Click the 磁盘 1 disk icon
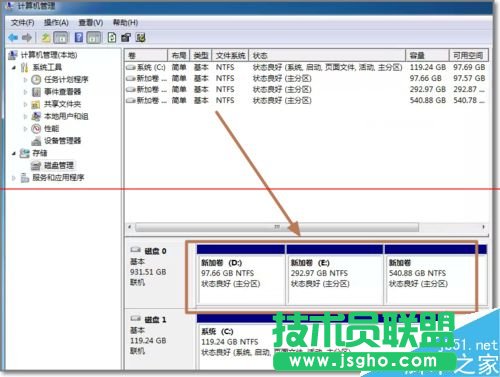The height and width of the screenshot is (377, 500). pos(135,318)
